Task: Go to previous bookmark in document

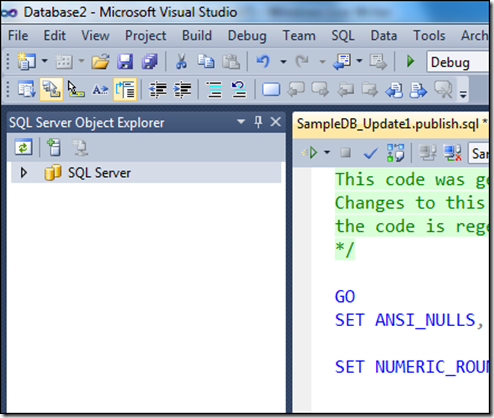Action: (394, 90)
